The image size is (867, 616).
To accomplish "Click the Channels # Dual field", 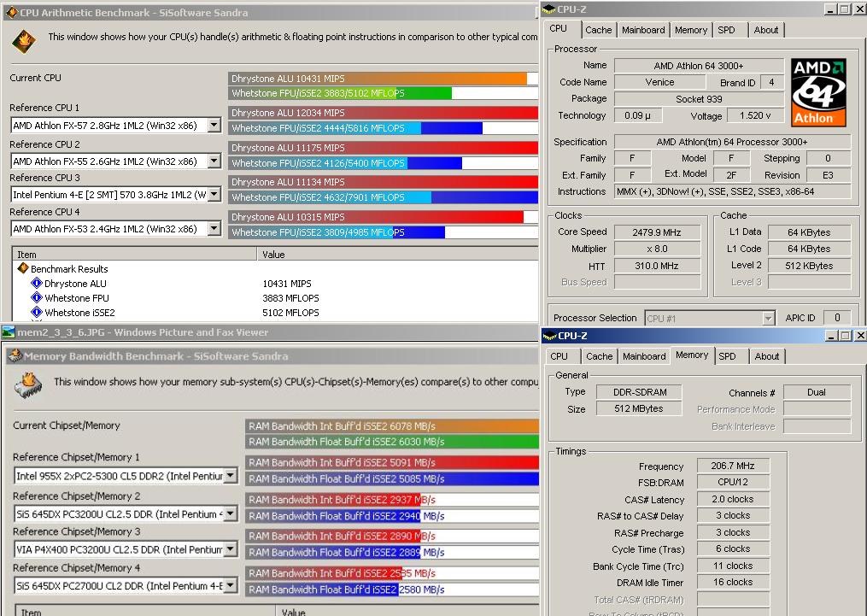I will [x=817, y=392].
